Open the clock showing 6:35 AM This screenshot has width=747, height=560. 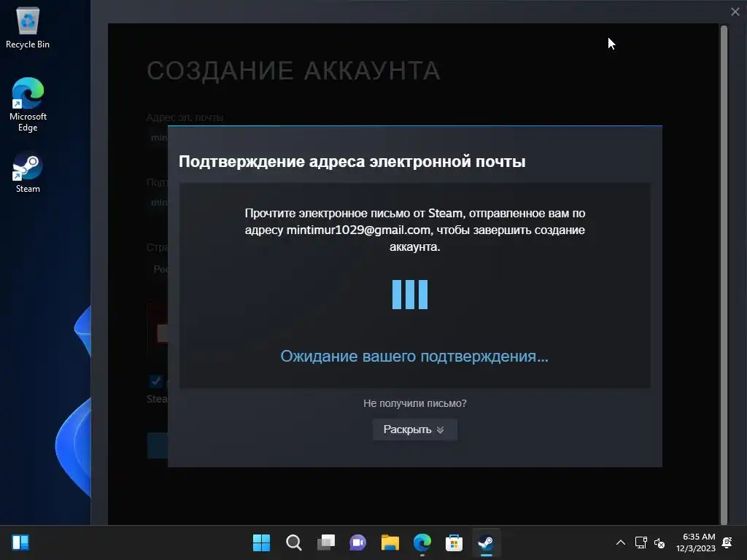click(695, 542)
